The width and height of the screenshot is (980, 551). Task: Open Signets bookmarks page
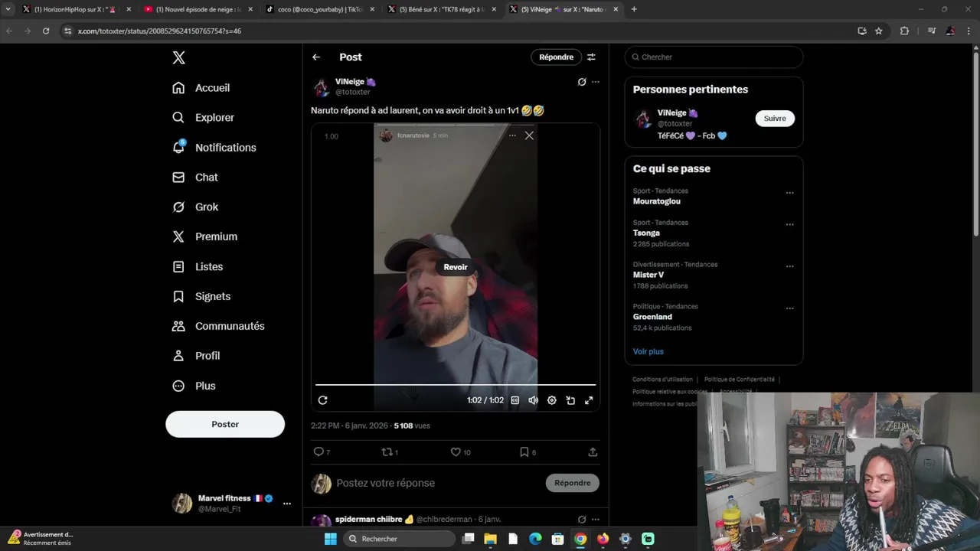click(x=201, y=297)
